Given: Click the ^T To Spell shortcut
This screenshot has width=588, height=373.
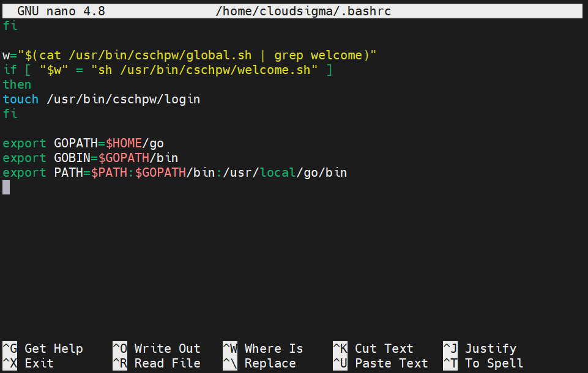Looking at the screenshot, I should coord(483,363).
